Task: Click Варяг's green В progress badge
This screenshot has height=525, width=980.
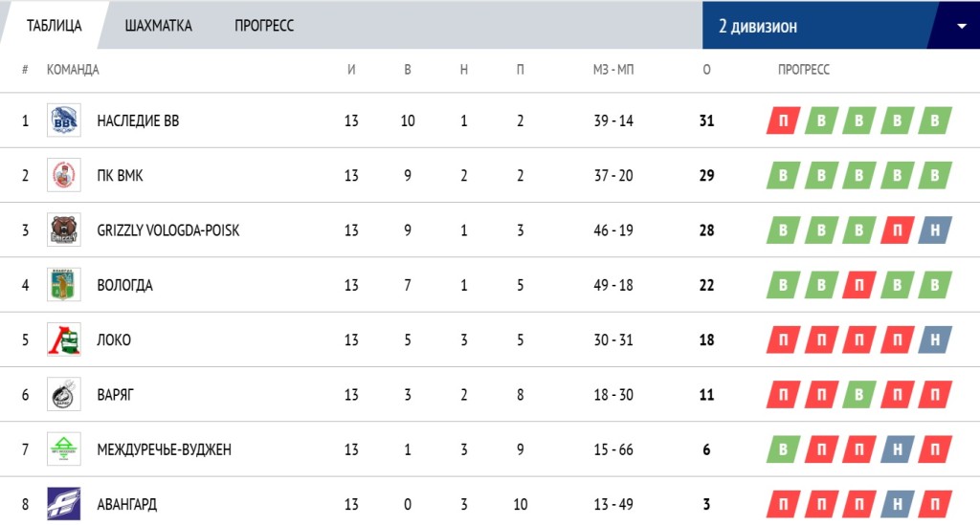Action: click(x=859, y=395)
